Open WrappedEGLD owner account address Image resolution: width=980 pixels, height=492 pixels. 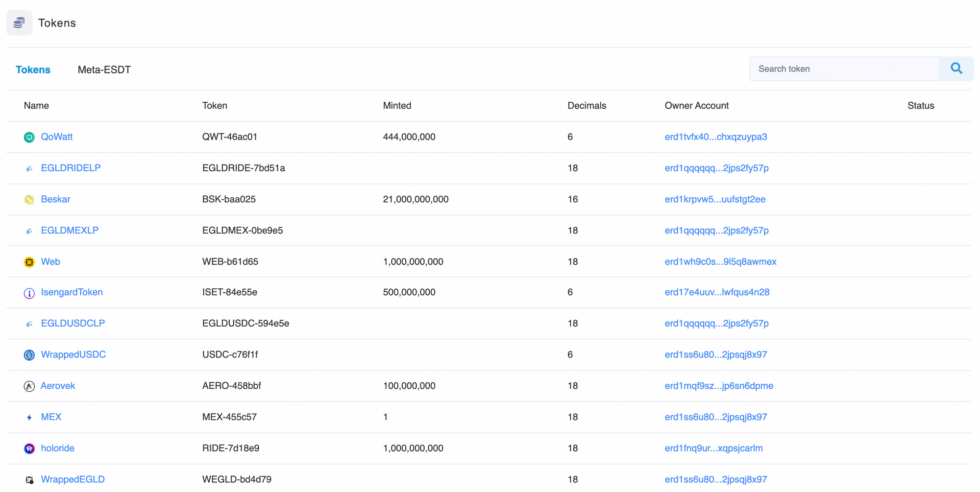716,479
